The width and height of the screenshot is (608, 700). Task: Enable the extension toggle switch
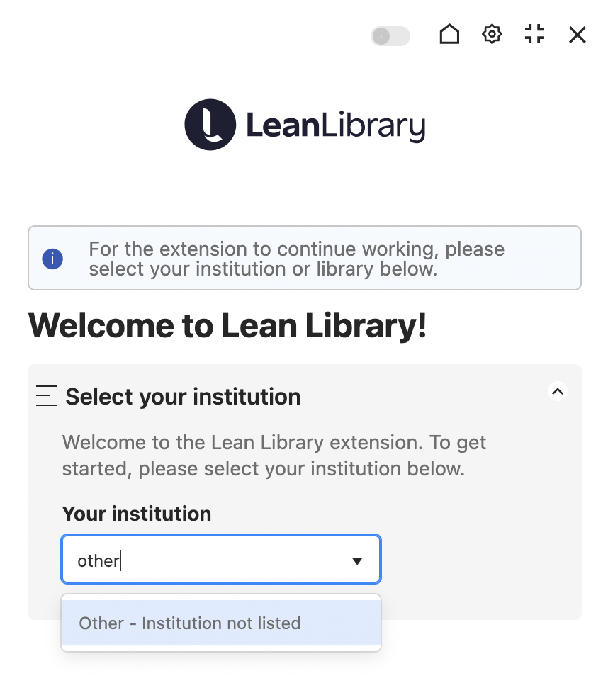click(390, 36)
